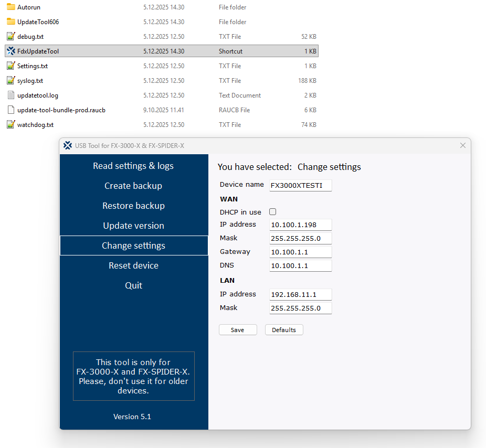Save the changed settings
This screenshot has height=448, width=486.
point(238,329)
